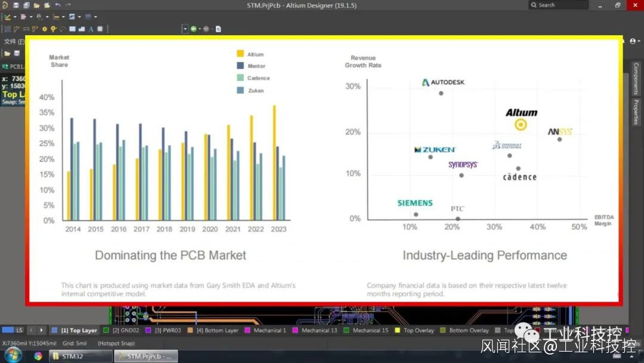Open the Windows Start button

[x=13, y=355]
